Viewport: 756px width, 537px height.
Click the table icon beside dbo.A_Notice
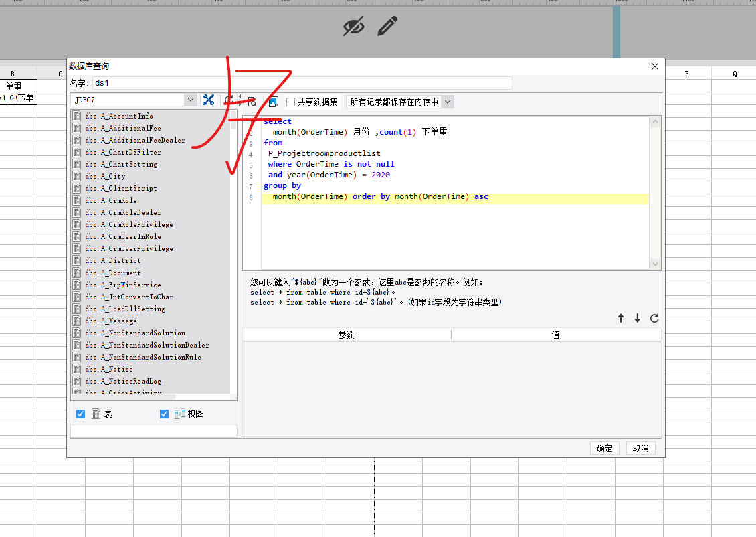point(77,369)
